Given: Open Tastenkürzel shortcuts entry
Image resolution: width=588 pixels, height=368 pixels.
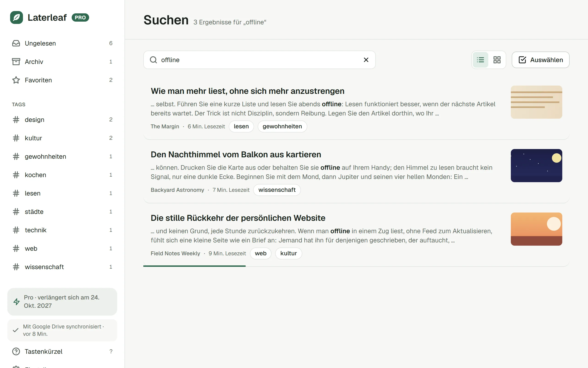Looking at the screenshot, I should coord(62,351).
